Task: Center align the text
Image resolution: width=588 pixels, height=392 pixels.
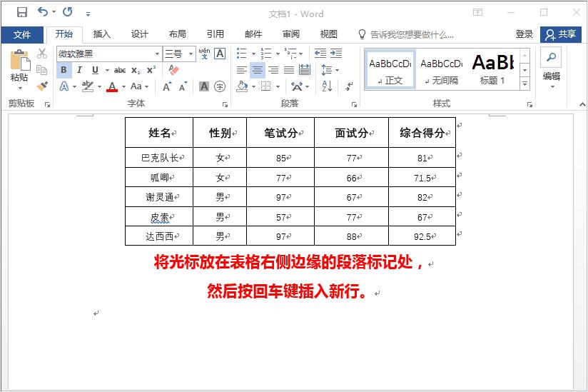Action: pos(258,70)
